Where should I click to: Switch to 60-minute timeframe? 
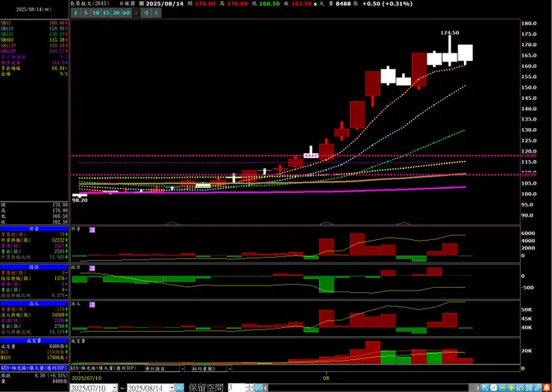click(x=126, y=13)
